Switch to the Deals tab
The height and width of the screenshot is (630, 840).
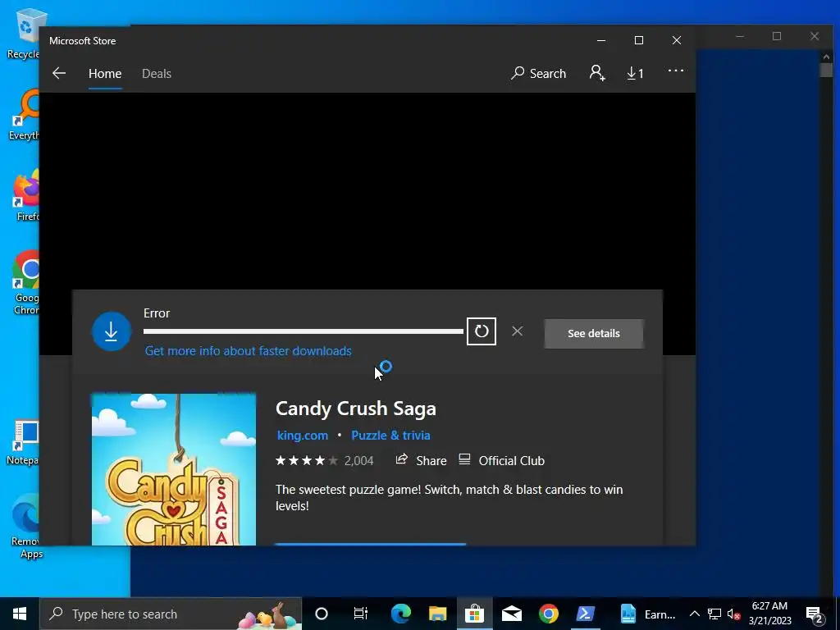(x=157, y=73)
